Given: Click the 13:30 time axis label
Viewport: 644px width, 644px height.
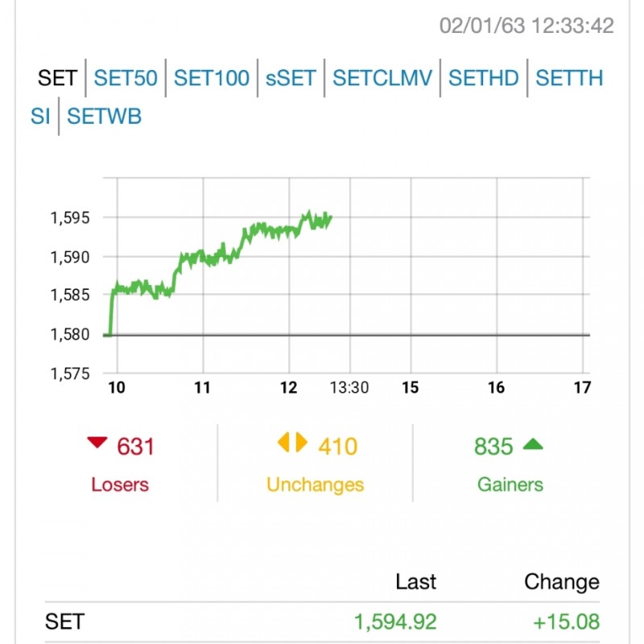Looking at the screenshot, I should click(349, 387).
